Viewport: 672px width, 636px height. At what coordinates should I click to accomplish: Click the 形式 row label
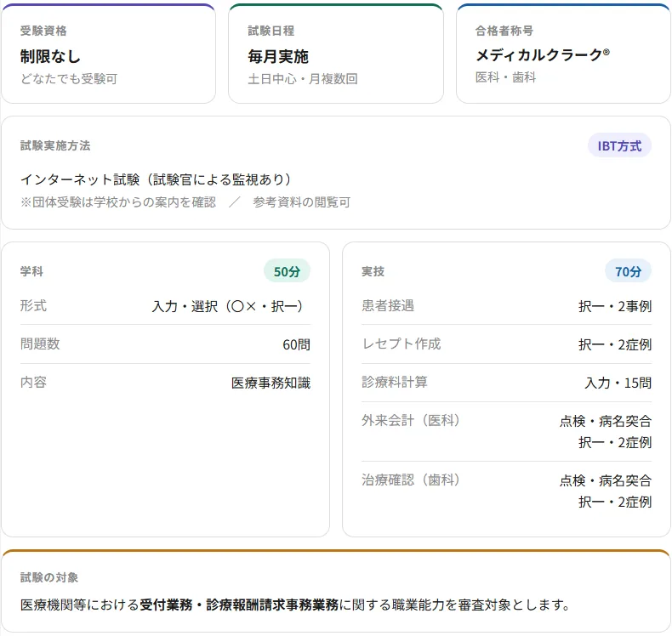(x=33, y=306)
